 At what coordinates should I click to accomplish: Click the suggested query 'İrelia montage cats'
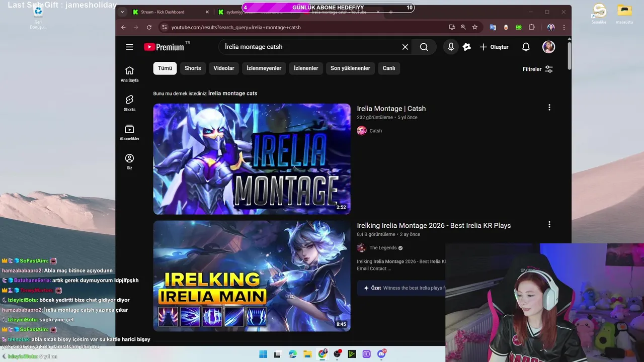coord(232,94)
